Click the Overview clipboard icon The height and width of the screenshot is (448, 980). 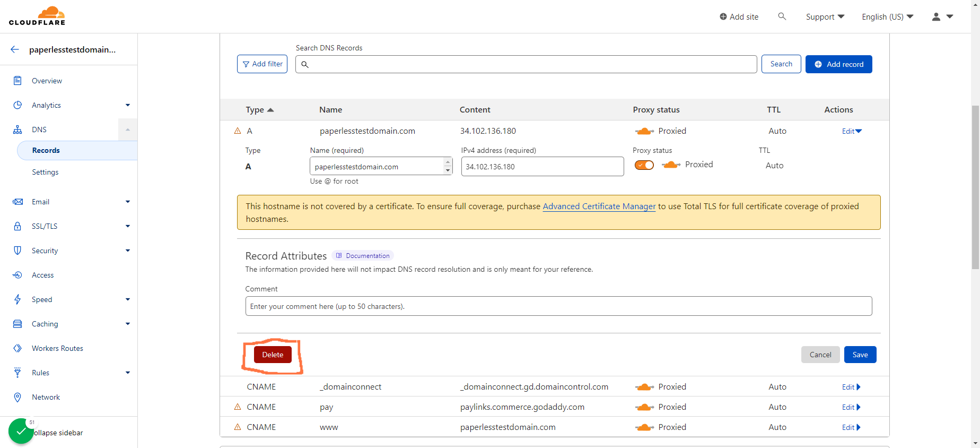(x=17, y=81)
